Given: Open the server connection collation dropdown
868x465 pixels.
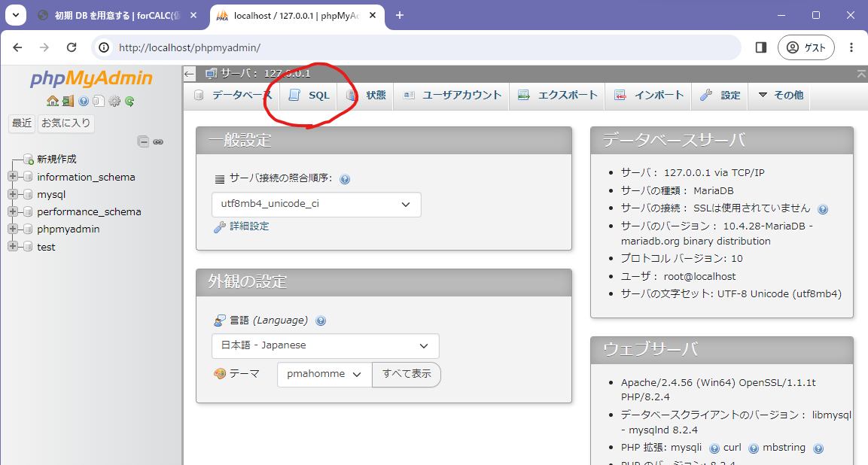Looking at the screenshot, I should [316, 204].
